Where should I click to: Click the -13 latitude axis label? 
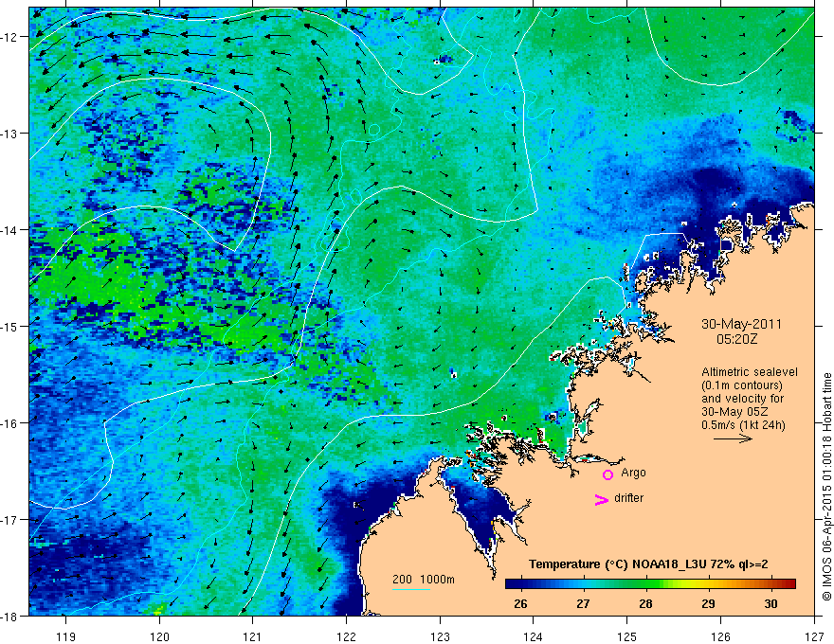(11, 134)
